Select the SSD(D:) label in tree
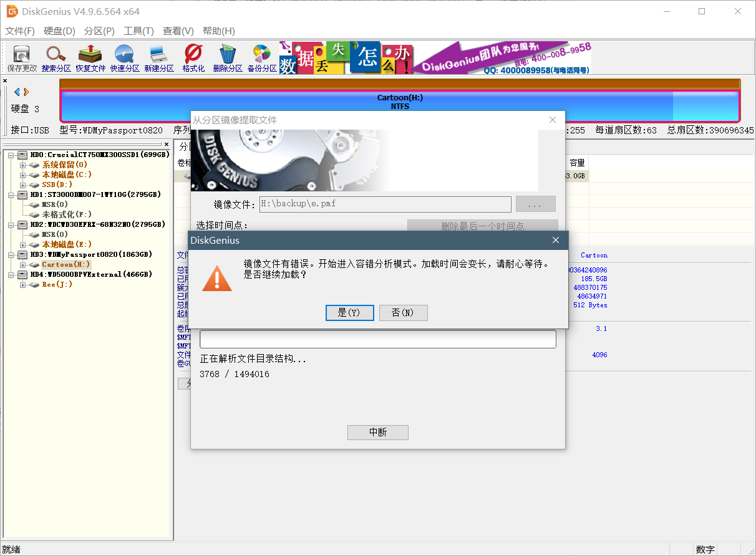The width and height of the screenshot is (756, 556). pos(57,185)
